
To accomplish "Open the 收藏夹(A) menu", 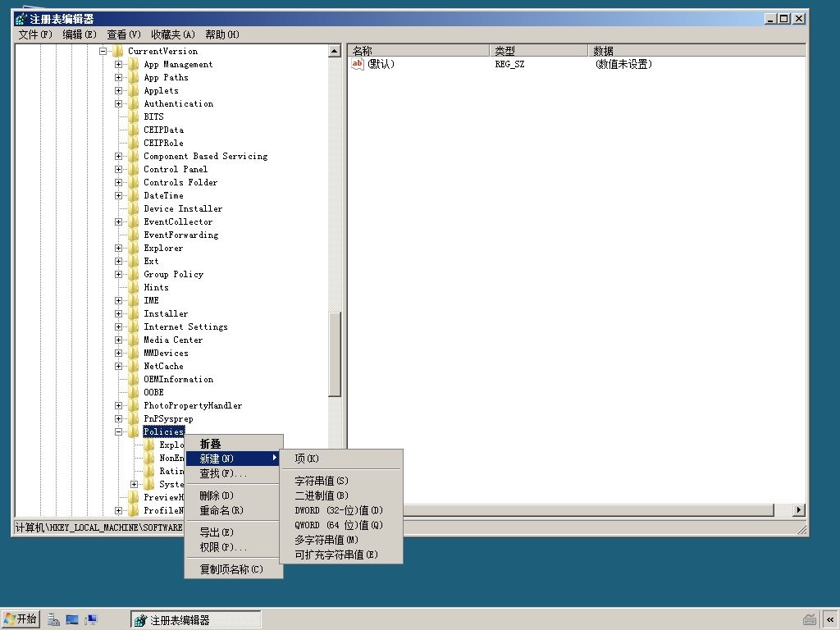I will click(173, 34).
